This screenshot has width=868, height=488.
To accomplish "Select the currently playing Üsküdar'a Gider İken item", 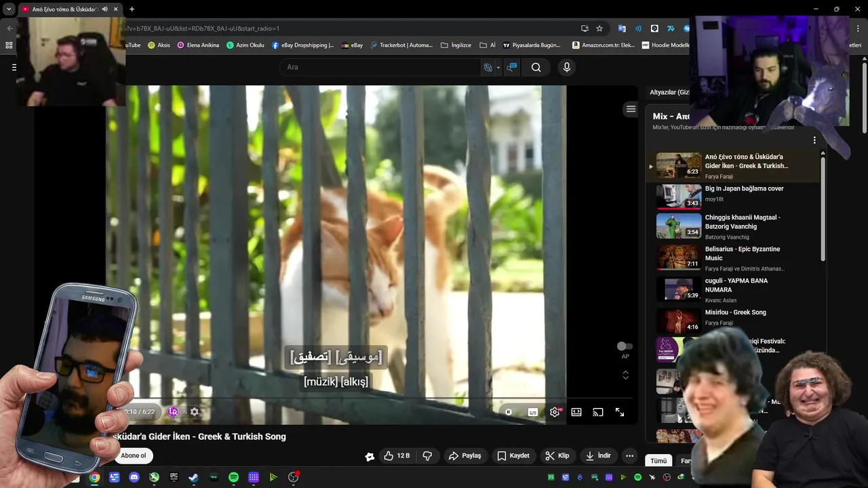I will [732, 166].
